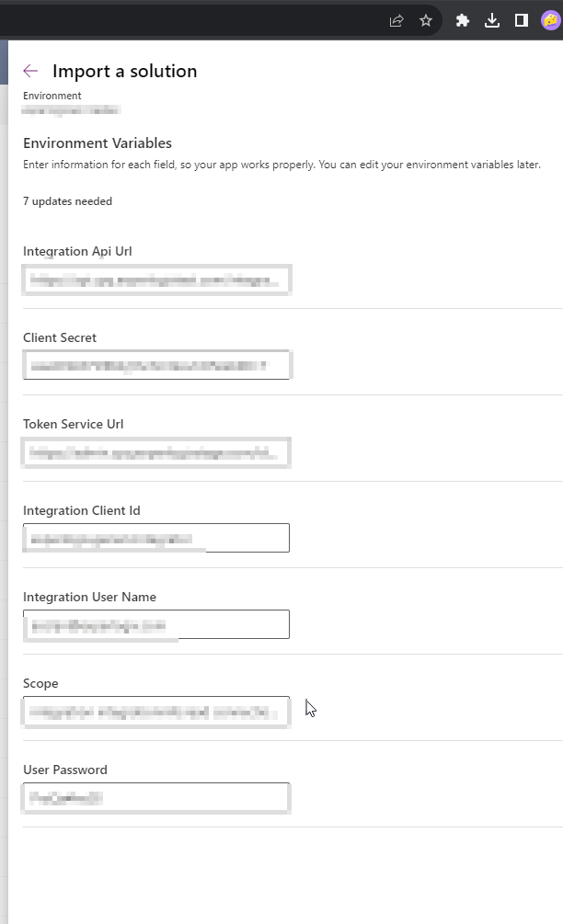
Task: Open the browser extensions puzzle icon
Action: pyautogui.click(x=463, y=21)
